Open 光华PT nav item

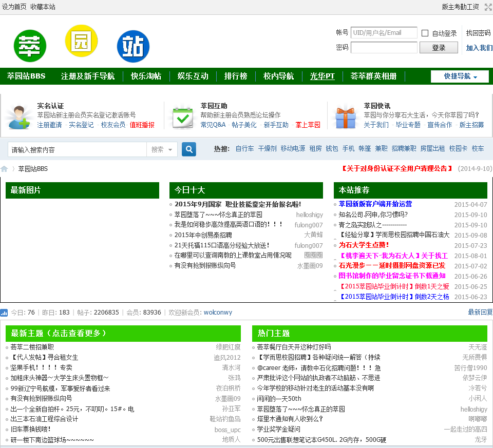(322, 76)
